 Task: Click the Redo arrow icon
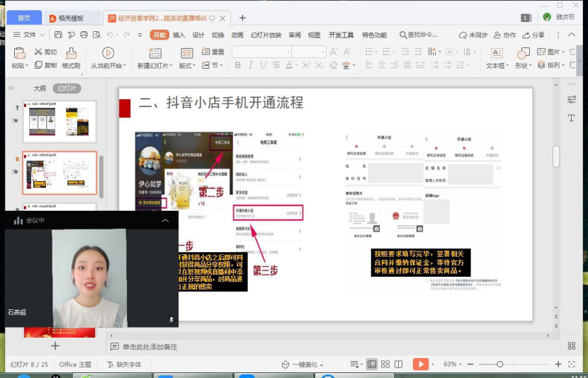click(x=126, y=35)
